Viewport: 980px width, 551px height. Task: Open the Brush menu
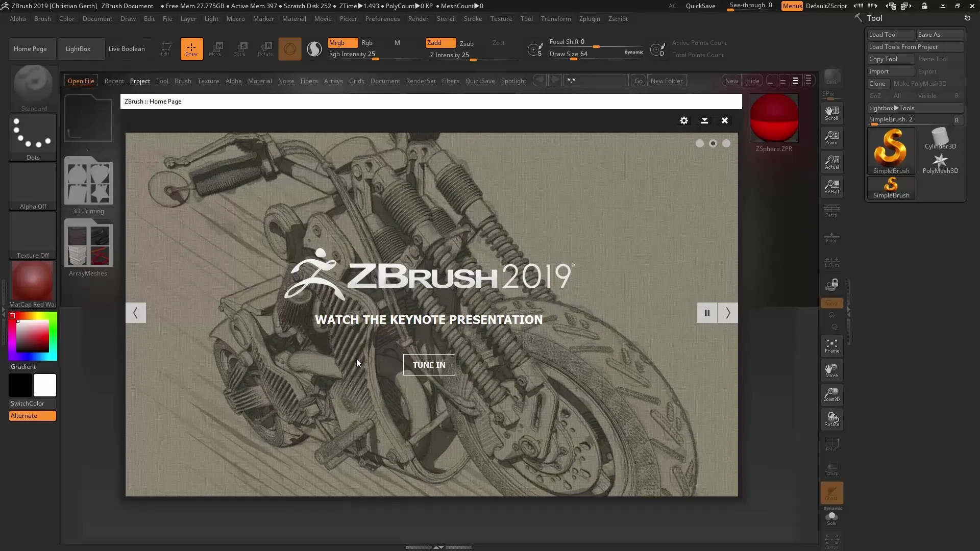point(42,19)
